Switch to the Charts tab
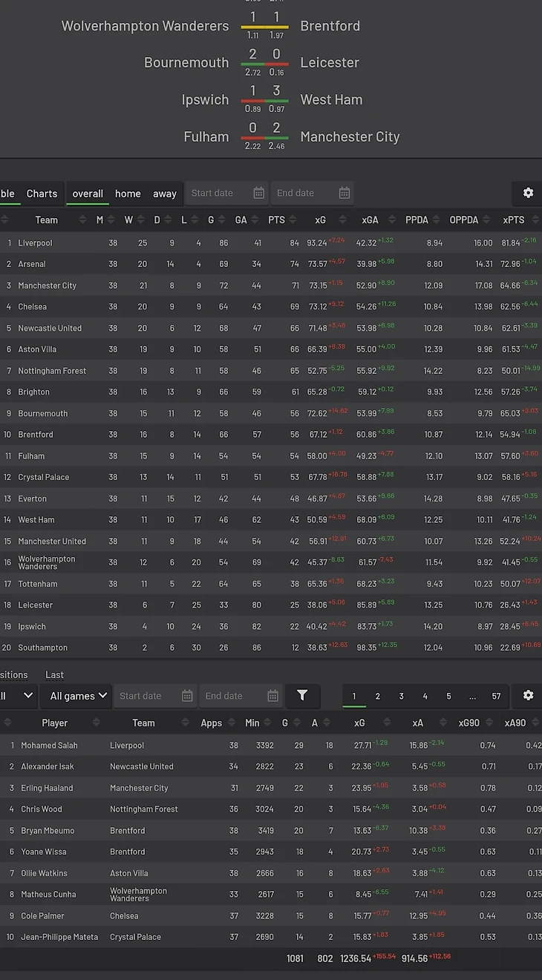Image resolution: width=542 pixels, height=980 pixels. point(42,194)
